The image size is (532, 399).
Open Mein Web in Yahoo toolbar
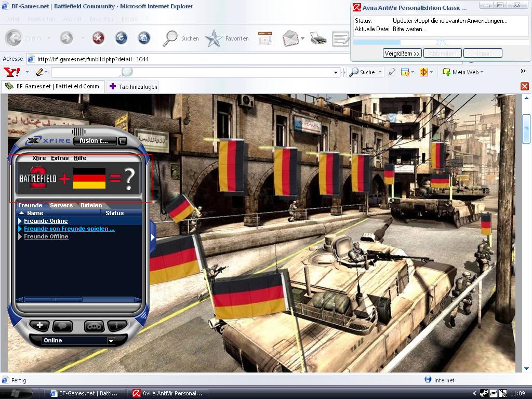(462, 72)
